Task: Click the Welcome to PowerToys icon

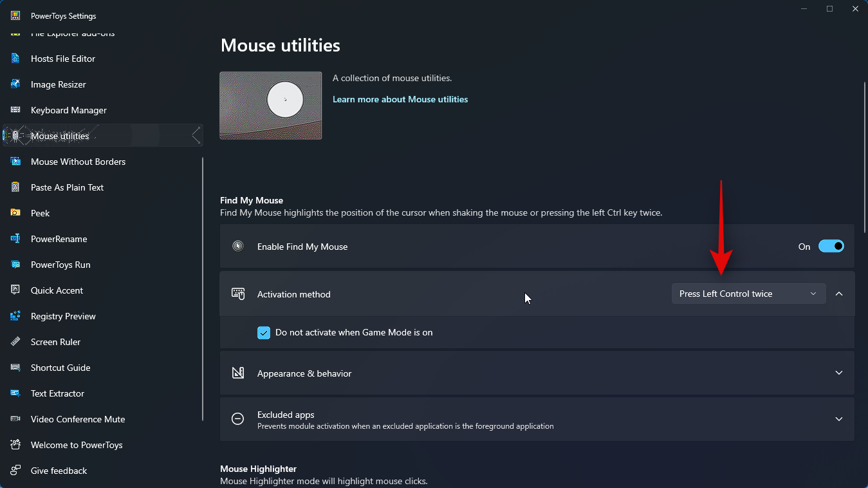Action: coord(15,445)
